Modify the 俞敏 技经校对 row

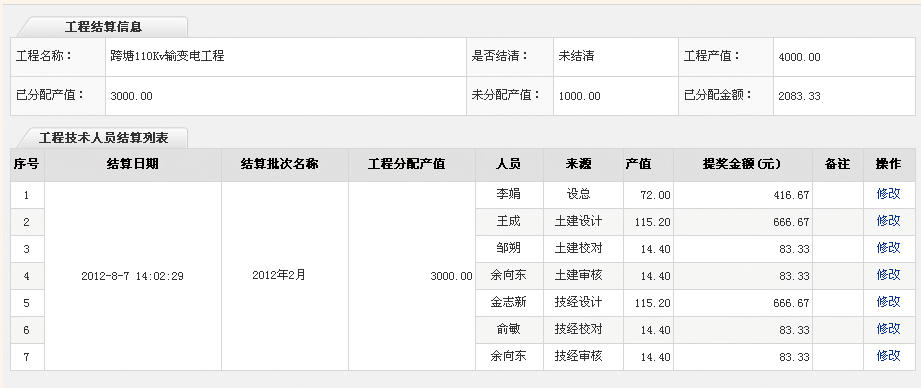(888, 329)
